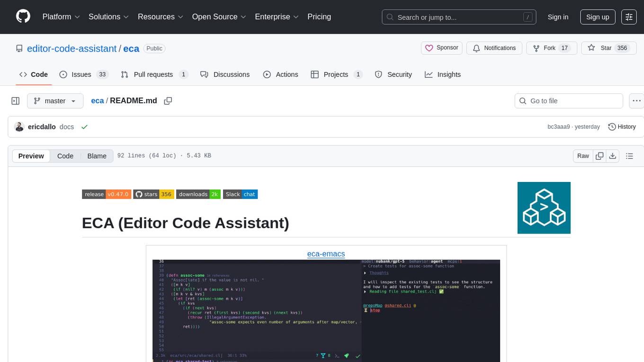Open the eca-emacs demo screenshot
644x362 pixels.
point(326,311)
